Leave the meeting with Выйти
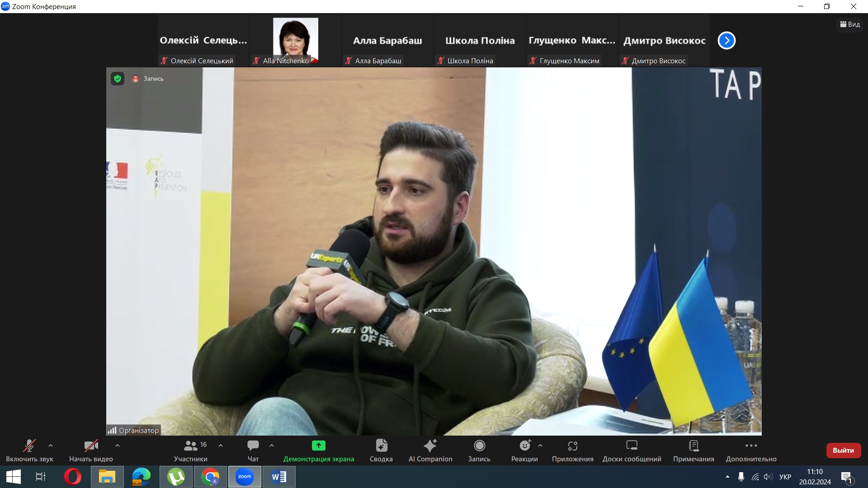 click(x=843, y=450)
